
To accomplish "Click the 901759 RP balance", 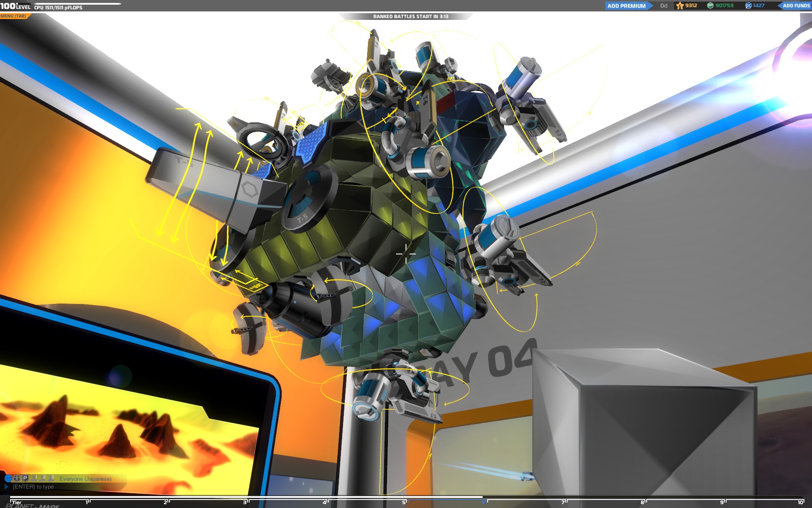I will pos(724,6).
